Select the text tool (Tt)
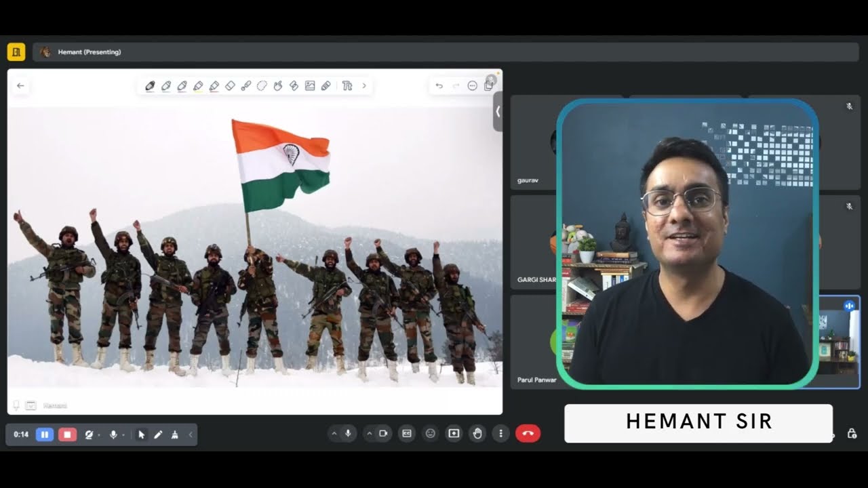This screenshot has height=488, width=868. click(x=347, y=86)
